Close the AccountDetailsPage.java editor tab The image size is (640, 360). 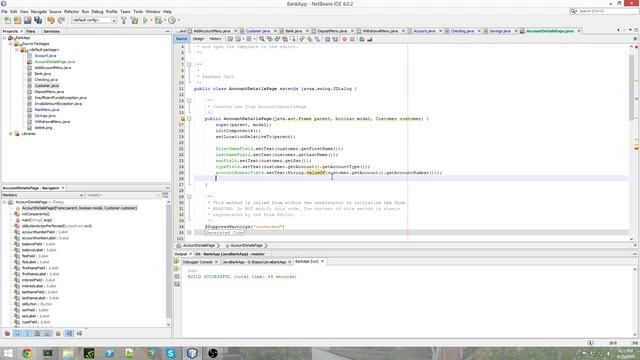pyautogui.click(x=578, y=31)
